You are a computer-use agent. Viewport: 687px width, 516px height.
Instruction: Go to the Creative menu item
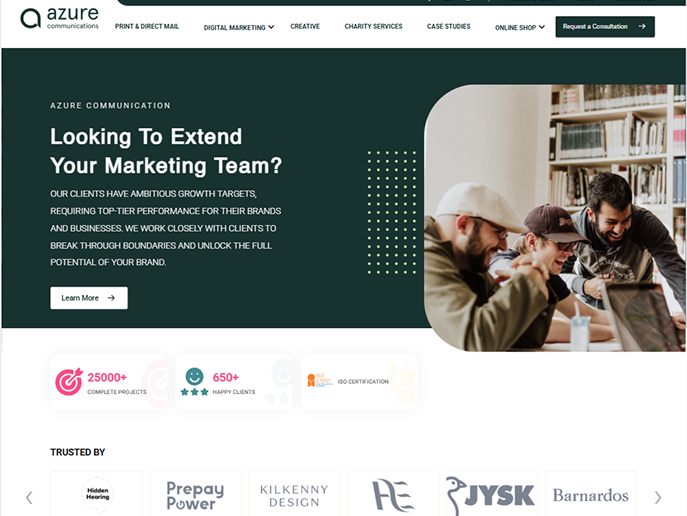tap(305, 26)
